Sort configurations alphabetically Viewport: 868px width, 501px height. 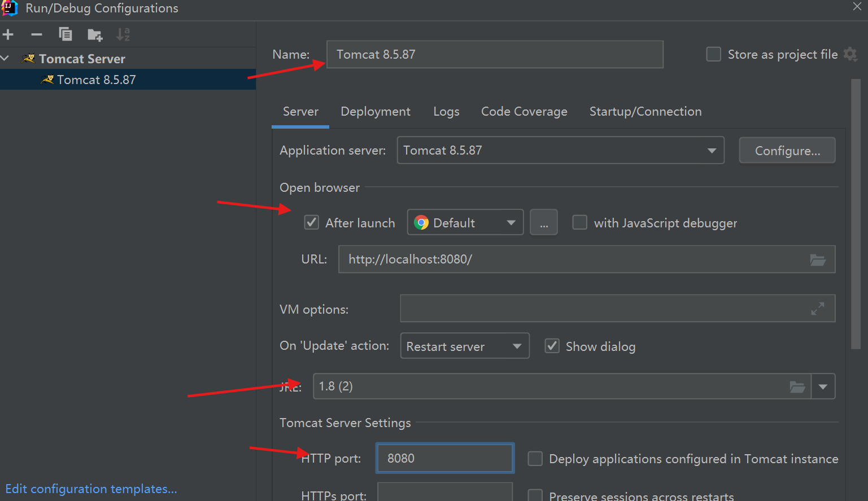point(123,34)
